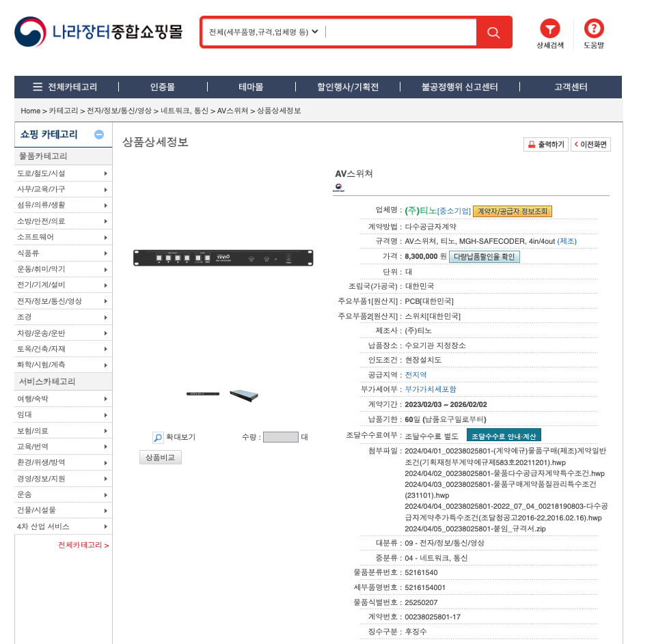654x644 pixels.
Task: Select the front-view product thumbnail
Action: (x=203, y=394)
